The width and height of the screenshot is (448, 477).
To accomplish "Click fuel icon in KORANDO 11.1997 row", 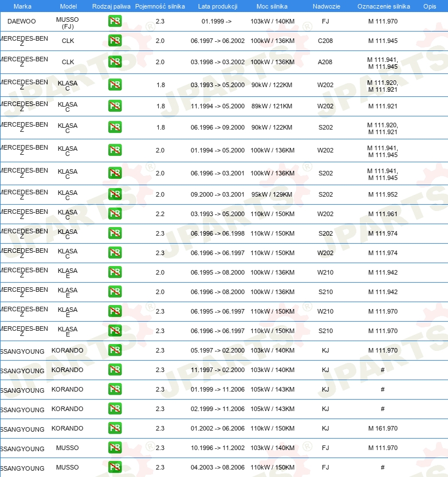I will pyautogui.click(x=115, y=369).
